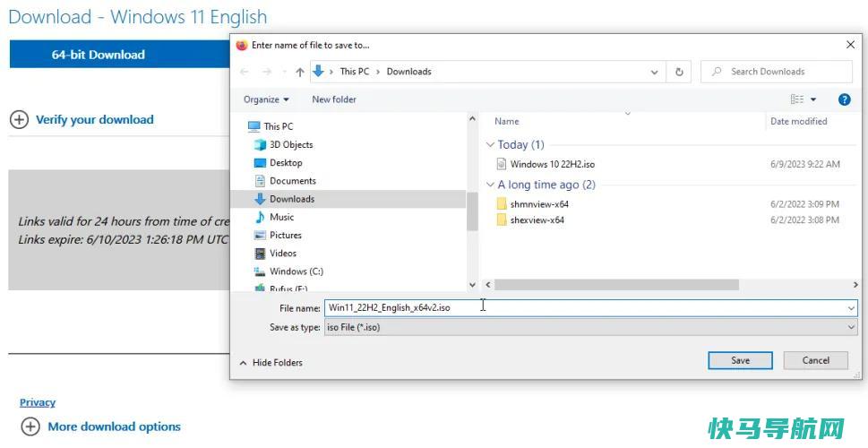Viewport: 868px width, 448px height.
Task: Select Desktop in the navigation tree
Action: (x=286, y=163)
